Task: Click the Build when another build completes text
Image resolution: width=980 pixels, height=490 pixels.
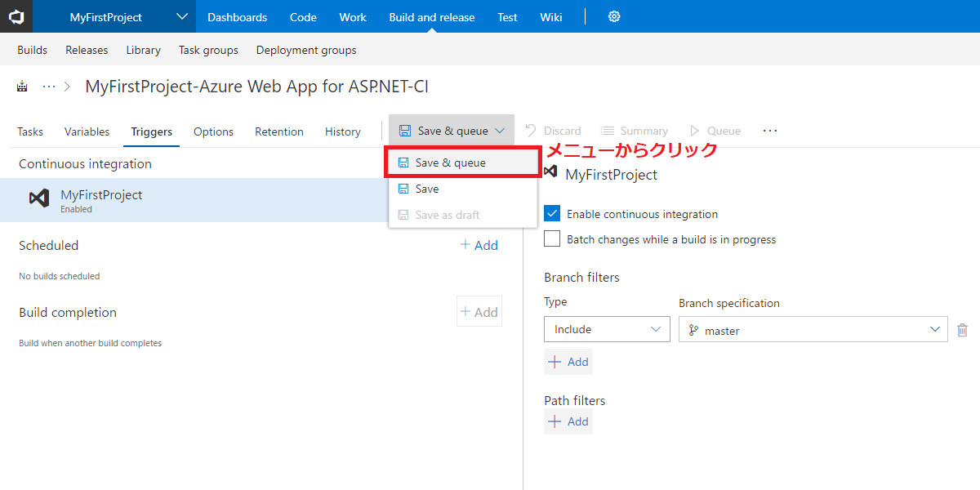Action: coord(90,343)
